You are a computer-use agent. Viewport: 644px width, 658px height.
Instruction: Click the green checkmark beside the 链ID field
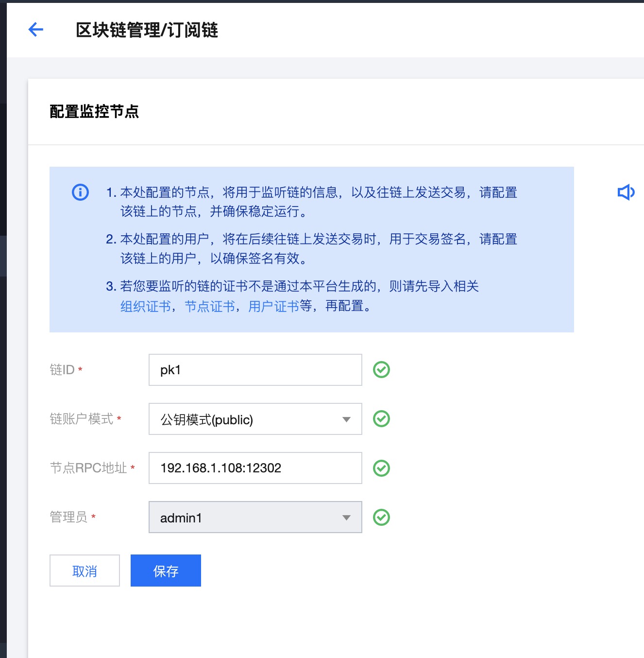381,370
